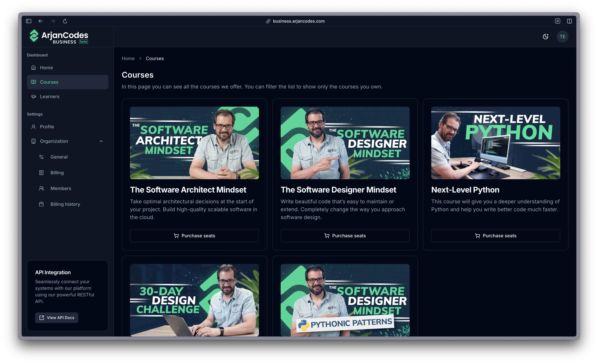Toggle dark mode with the moon icon
This screenshot has height=364, width=598.
pyautogui.click(x=546, y=36)
